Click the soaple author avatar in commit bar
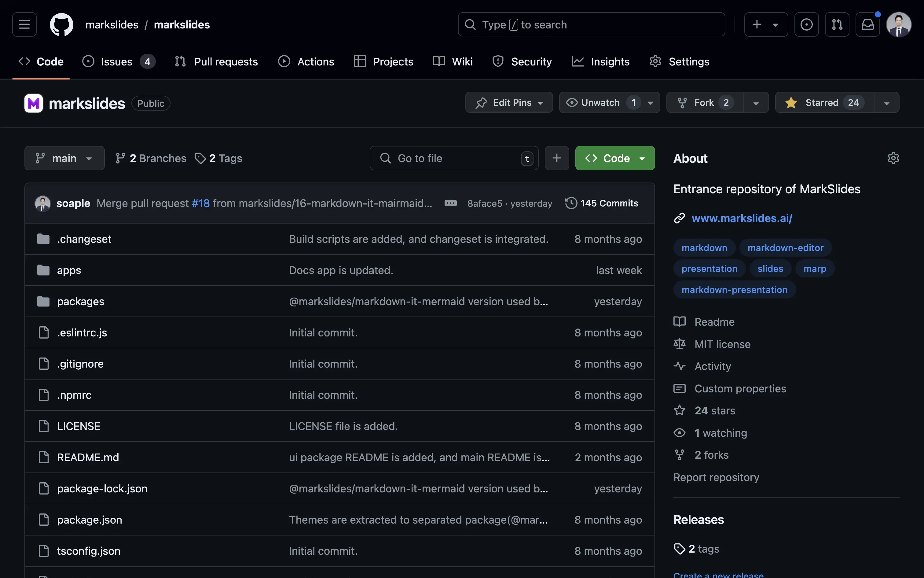The width and height of the screenshot is (924, 578). pyautogui.click(x=43, y=203)
